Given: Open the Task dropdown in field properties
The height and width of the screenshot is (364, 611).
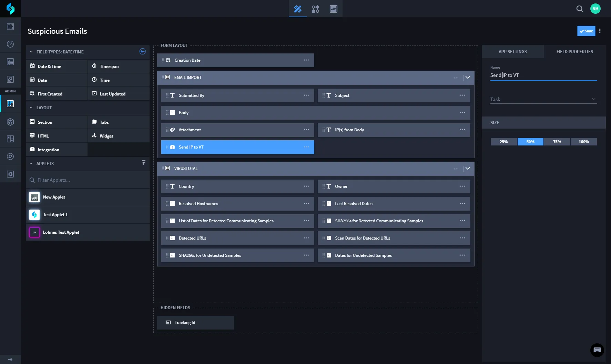Looking at the screenshot, I should 543,99.
